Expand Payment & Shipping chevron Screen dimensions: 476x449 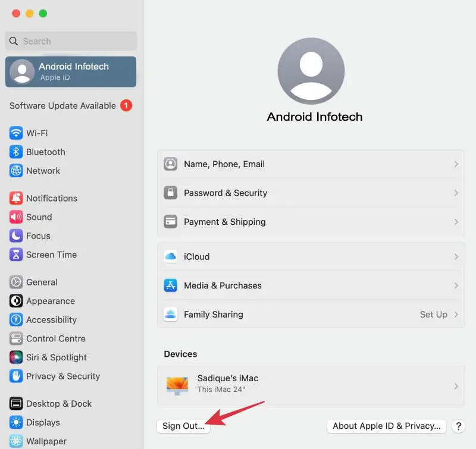(456, 222)
